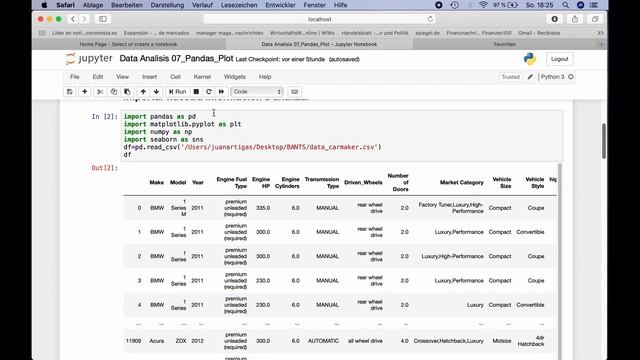The width and height of the screenshot is (640, 360).
Task: Click the pencil edit mode icon
Action: pos(530,77)
